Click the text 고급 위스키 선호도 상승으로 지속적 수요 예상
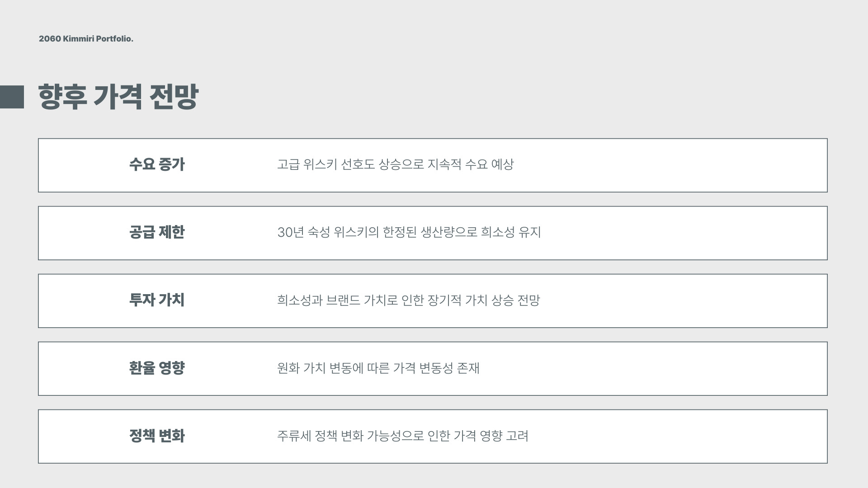868x488 pixels. pos(396,164)
